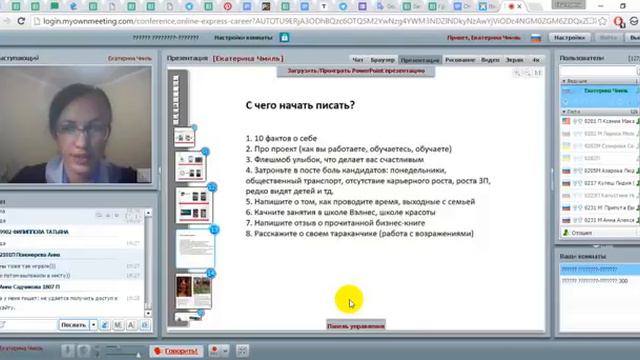Toggle the webcam button in the bottom bar

84,351
